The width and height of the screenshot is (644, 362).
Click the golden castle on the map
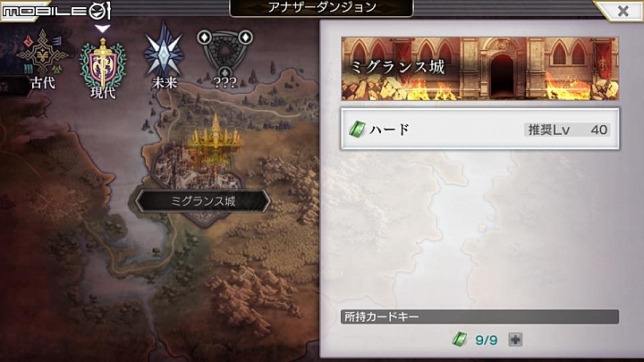pos(215,136)
